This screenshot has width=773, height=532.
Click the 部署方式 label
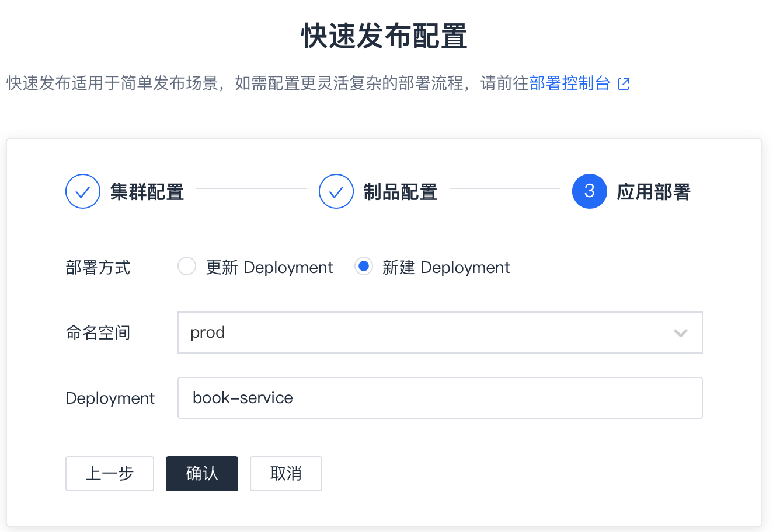pyautogui.click(x=98, y=268)
